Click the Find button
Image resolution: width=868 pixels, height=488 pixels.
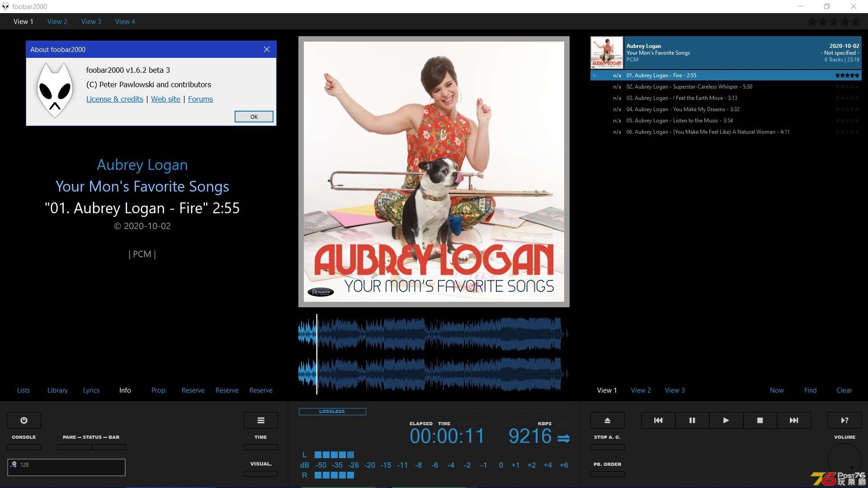(x=810, y=390)
